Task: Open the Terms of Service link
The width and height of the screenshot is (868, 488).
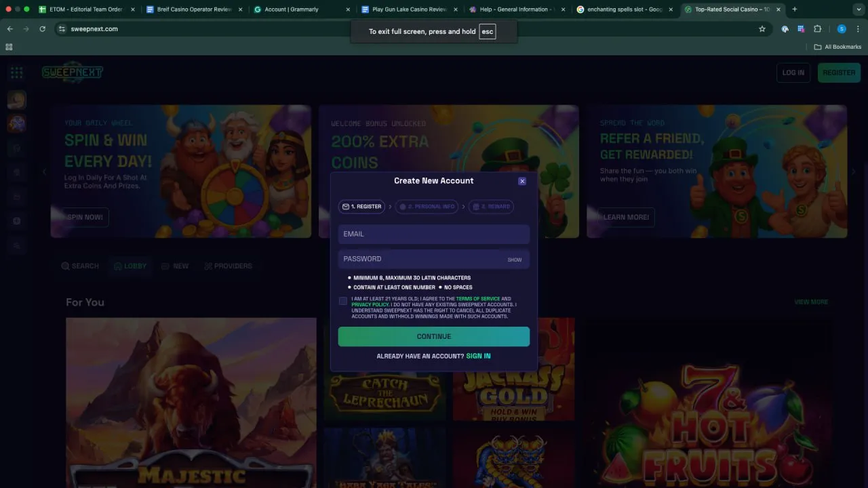Action: [x=478, y=299]
